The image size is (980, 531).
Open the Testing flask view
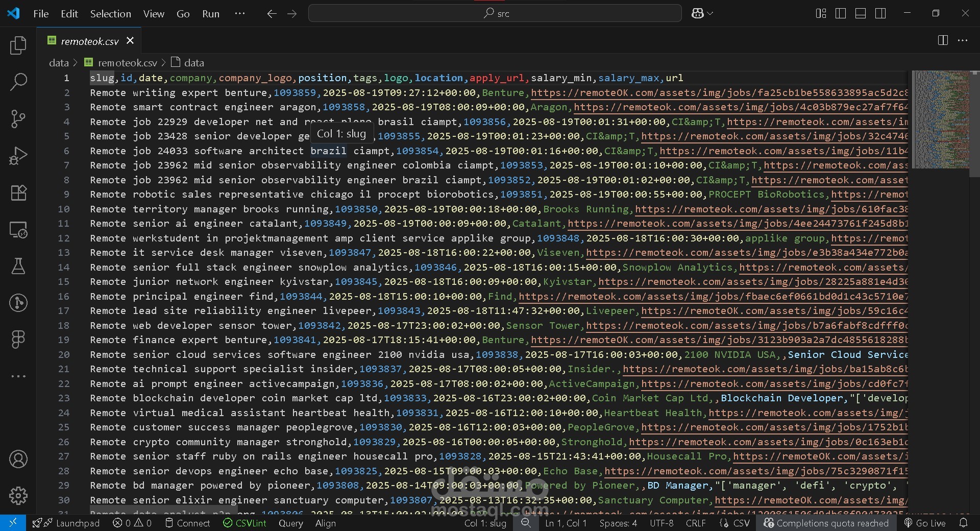(x=18, y=266)
